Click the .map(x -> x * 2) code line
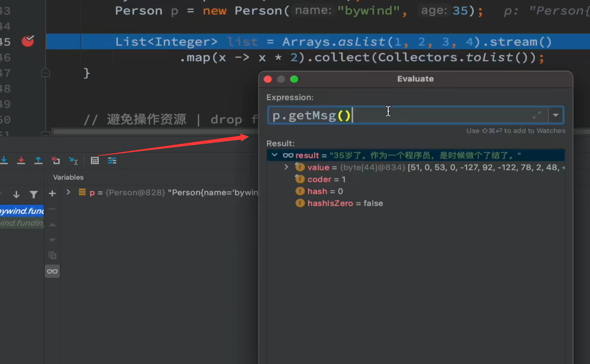This screenshot has width=590, height=364. pyautogui.click(x=362, y=57)
